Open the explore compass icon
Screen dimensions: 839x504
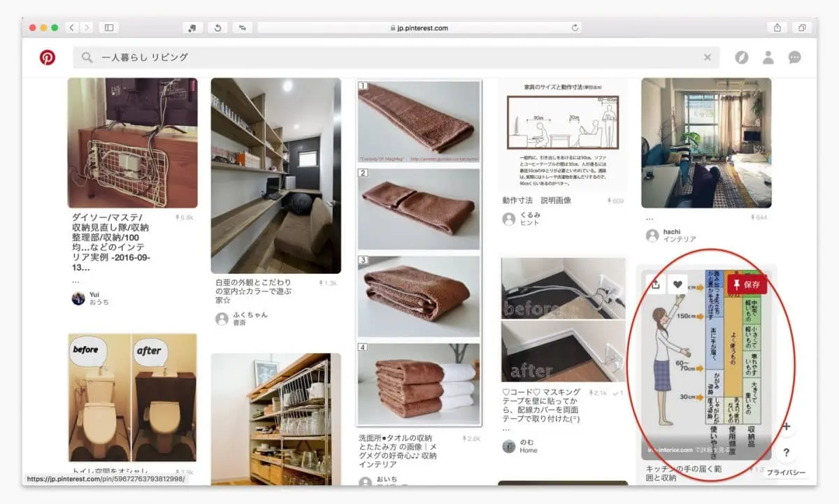(741, 57)
